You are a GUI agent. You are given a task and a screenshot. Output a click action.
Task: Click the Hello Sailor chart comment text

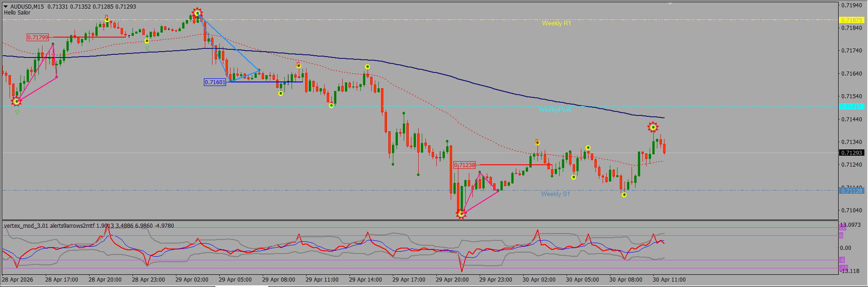coord(17,13)
